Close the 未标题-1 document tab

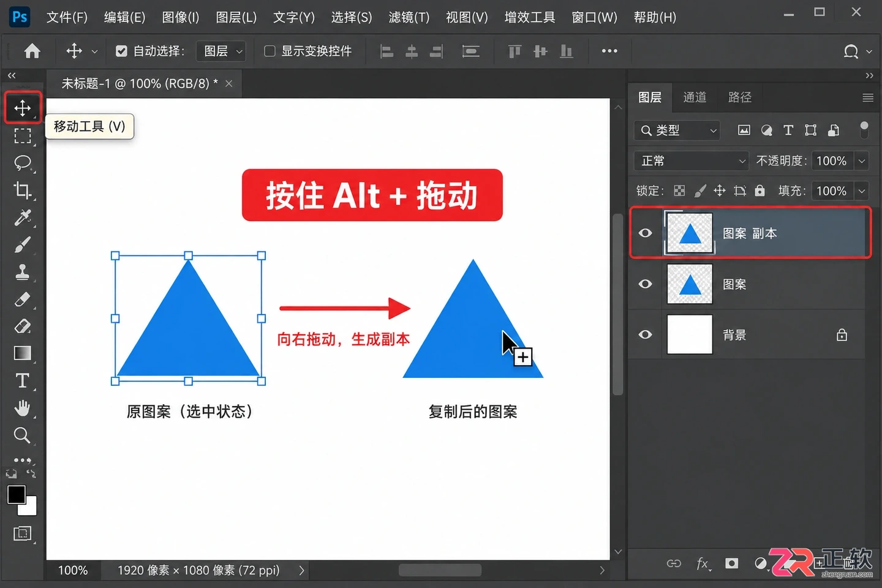click(x=229, y=84)
